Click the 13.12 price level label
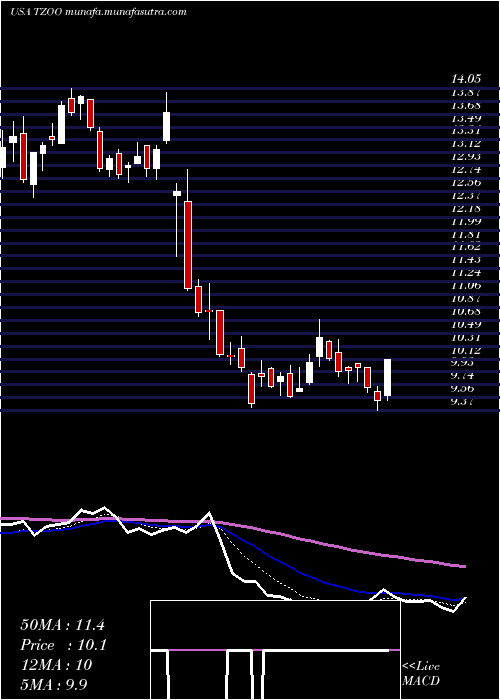The image size is (500, 700). (x=466, y=144)
